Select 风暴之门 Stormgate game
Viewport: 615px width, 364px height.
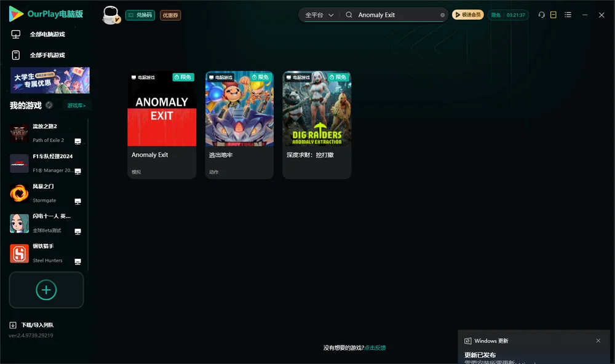(x=46, y=193)
